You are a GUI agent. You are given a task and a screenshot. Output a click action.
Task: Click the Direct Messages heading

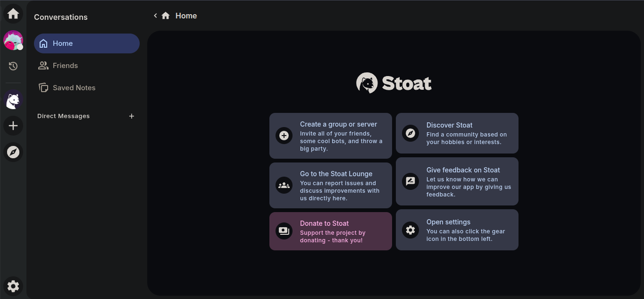pyautogui.click(x=63, y=116)
